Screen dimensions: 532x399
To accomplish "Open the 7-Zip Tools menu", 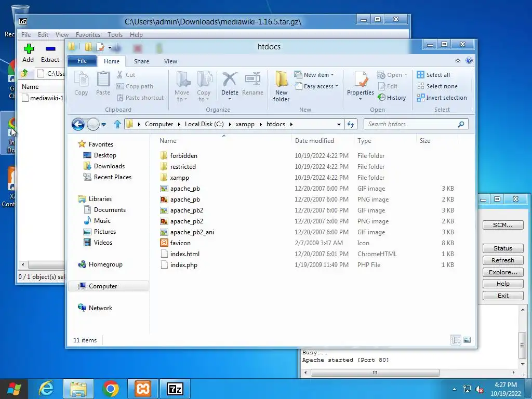I will coord(115,35).
